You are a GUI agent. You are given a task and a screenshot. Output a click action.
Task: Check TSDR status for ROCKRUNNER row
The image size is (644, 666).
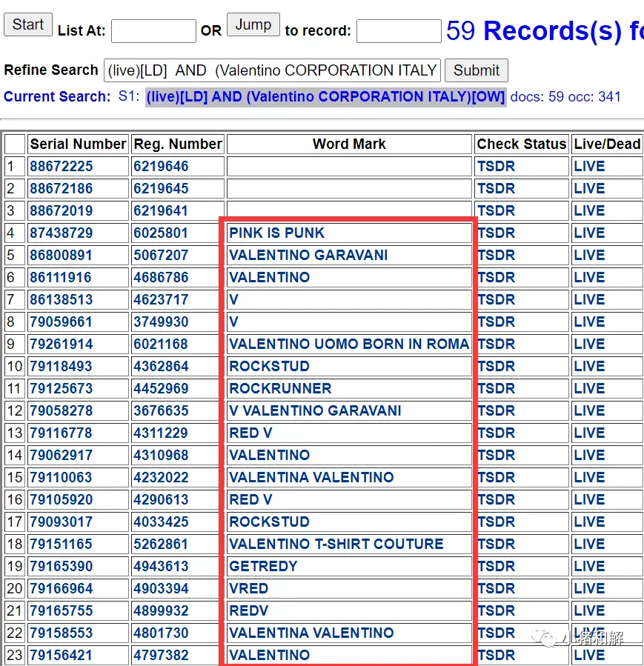(496, 389)
